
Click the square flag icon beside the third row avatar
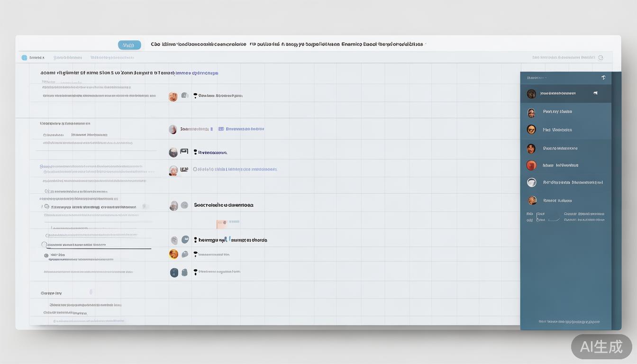pos(184,152)
